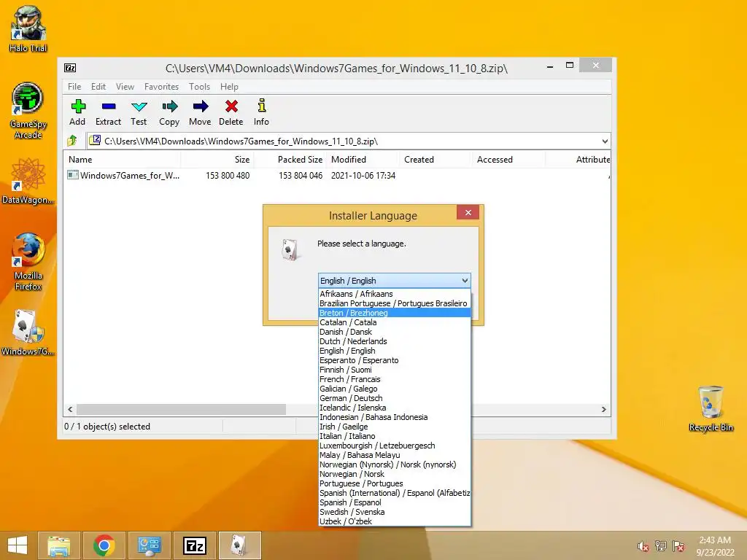This screenshot has width=747, height=560.
Task: Click the network tray icon
Action: click(x=661, y=546)
